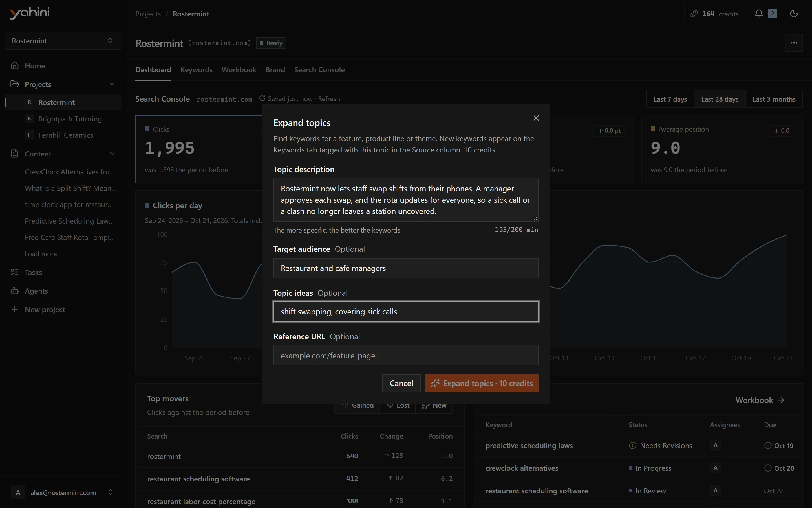Click the Workbook arrow icon

[x=781, y=400]
